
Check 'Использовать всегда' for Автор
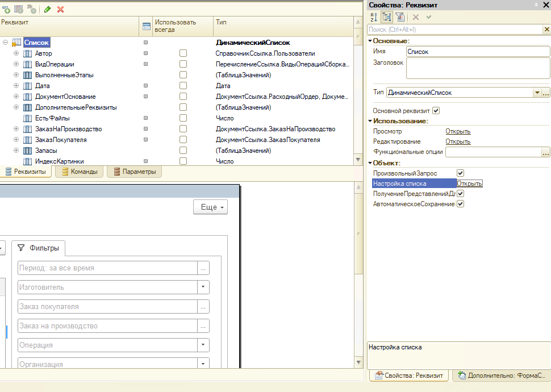click(x=183, y=53)
